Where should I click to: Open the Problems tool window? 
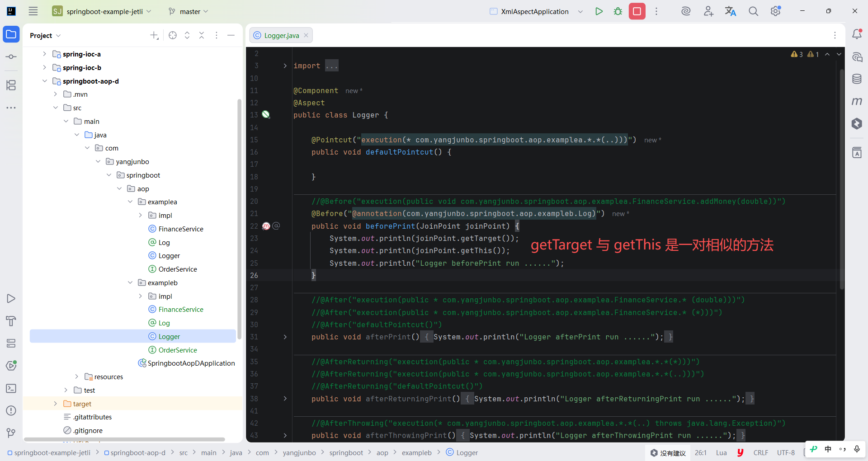click(11, 411)
